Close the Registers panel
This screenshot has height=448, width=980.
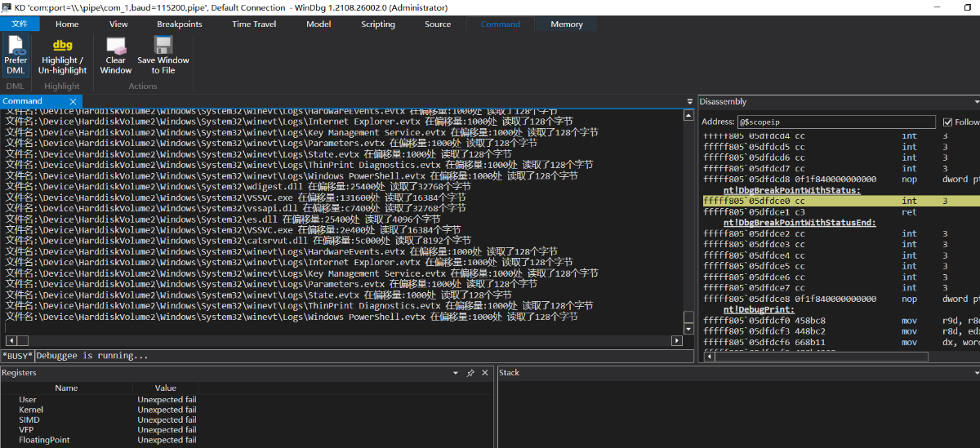pyautogui.click(x=485, y=373)
